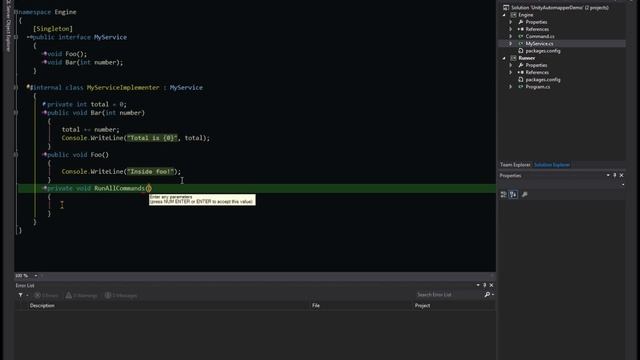
Task: Switch to the Solution Explorer tab
Action: coord(552,165)
